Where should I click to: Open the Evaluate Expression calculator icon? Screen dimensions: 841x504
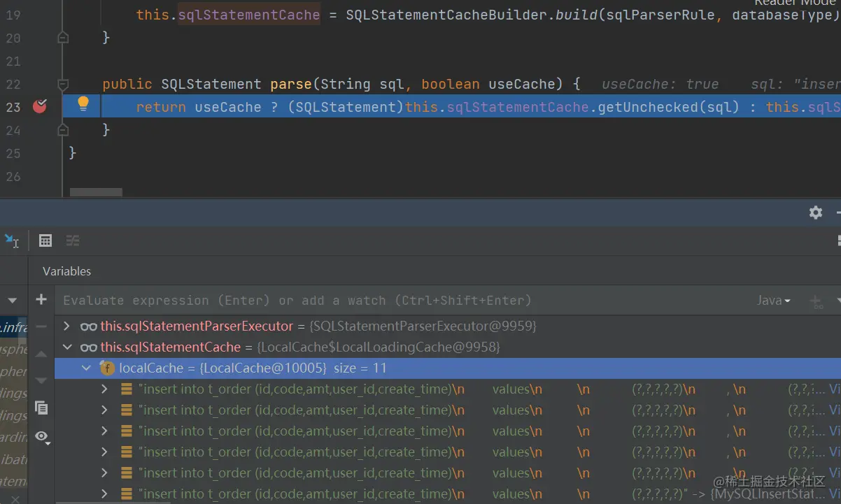point(45,240)
